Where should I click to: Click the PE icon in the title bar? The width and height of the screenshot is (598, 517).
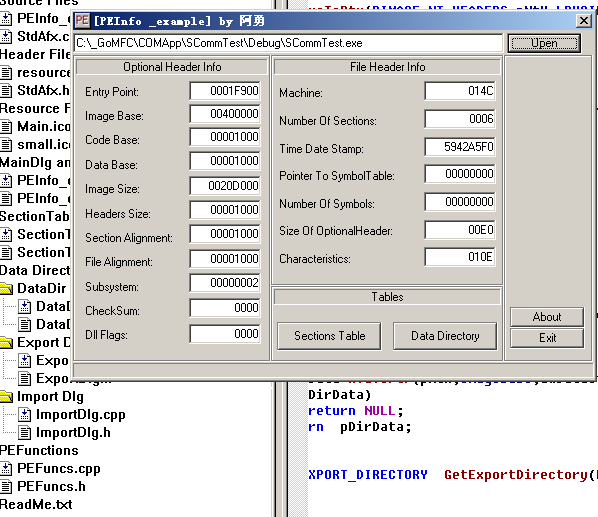coord(82,21)
